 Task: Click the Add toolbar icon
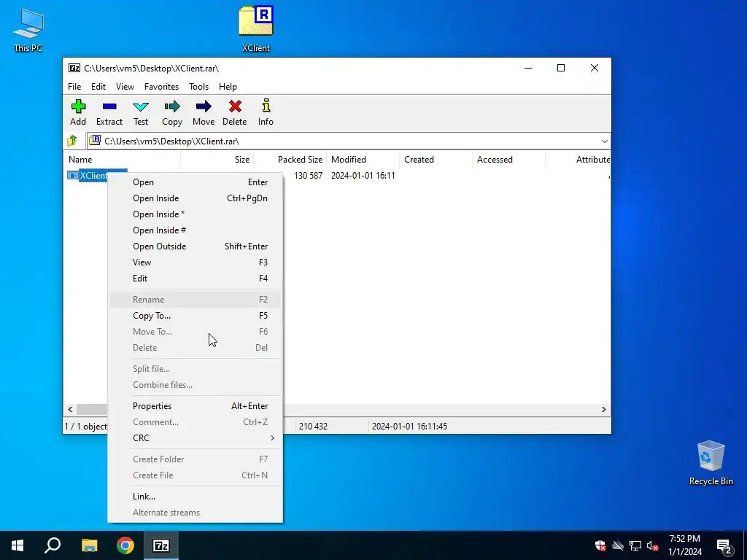coord(78,112)
